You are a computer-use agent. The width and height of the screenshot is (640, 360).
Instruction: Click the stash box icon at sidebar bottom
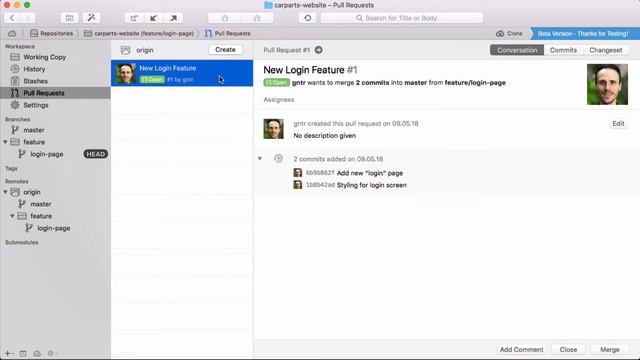point(23,353)
